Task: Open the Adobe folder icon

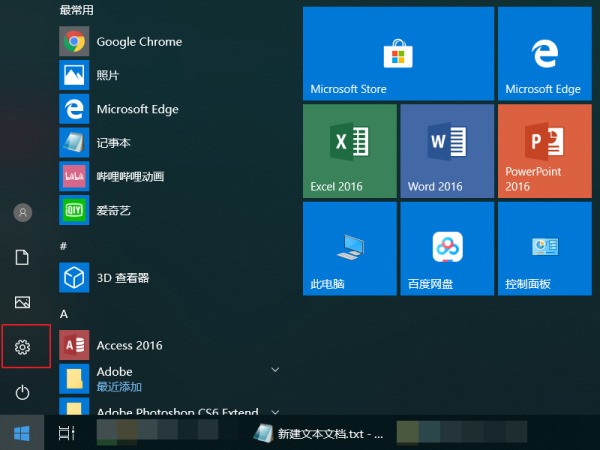Action: pyautogui.click(x=74, y=379)
